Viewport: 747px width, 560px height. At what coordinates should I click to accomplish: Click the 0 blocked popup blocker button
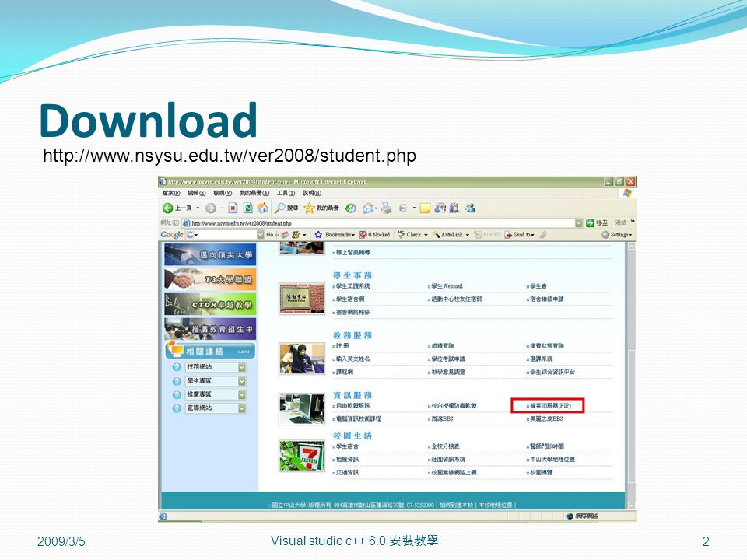click(374, 235)
